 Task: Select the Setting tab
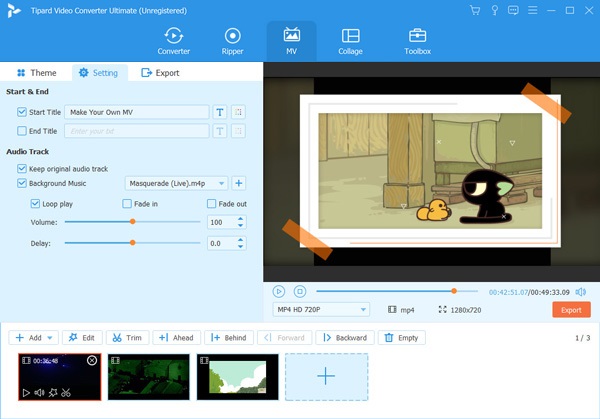(x=98, y=73)
